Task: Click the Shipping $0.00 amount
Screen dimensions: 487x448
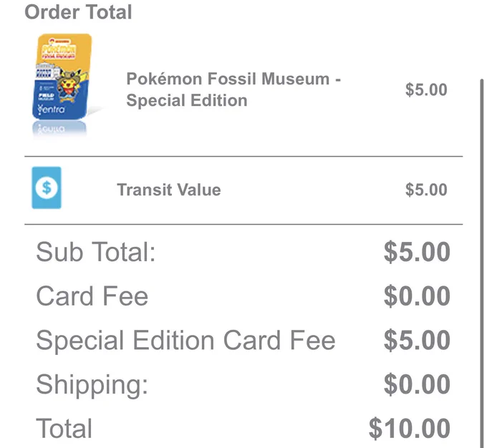Action: click(417, 384)
